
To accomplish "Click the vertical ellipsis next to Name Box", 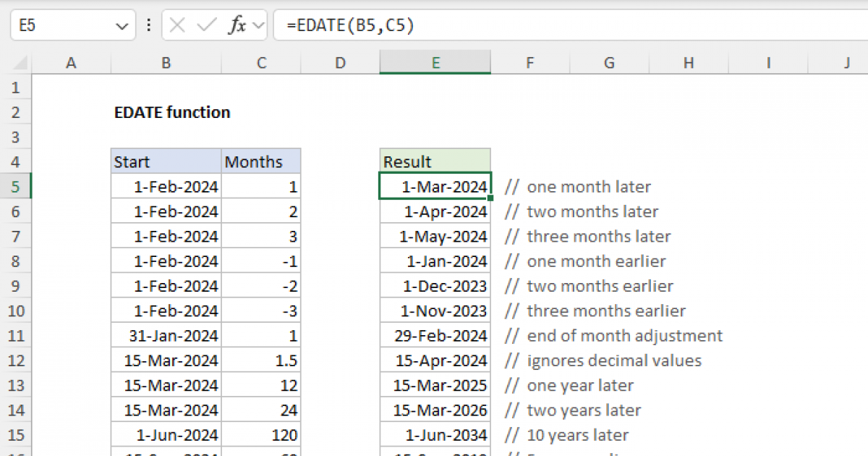I will [148, 25].
